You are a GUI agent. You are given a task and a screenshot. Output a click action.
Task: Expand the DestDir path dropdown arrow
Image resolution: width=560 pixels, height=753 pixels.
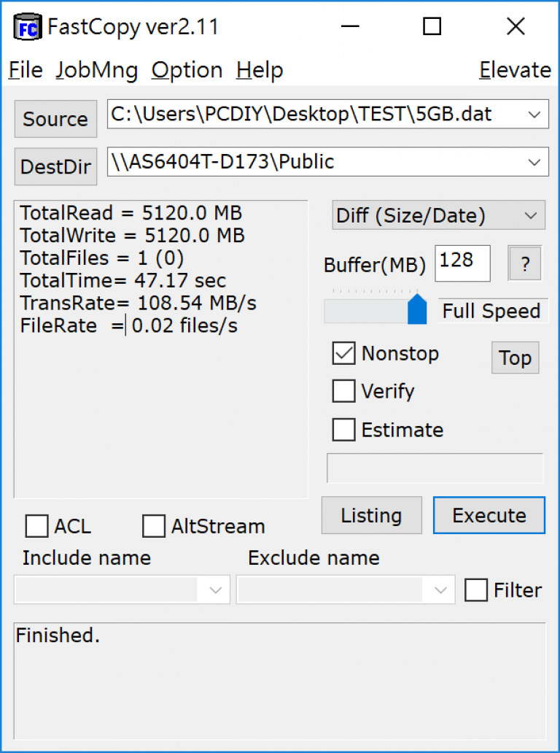tap(534, 162)
